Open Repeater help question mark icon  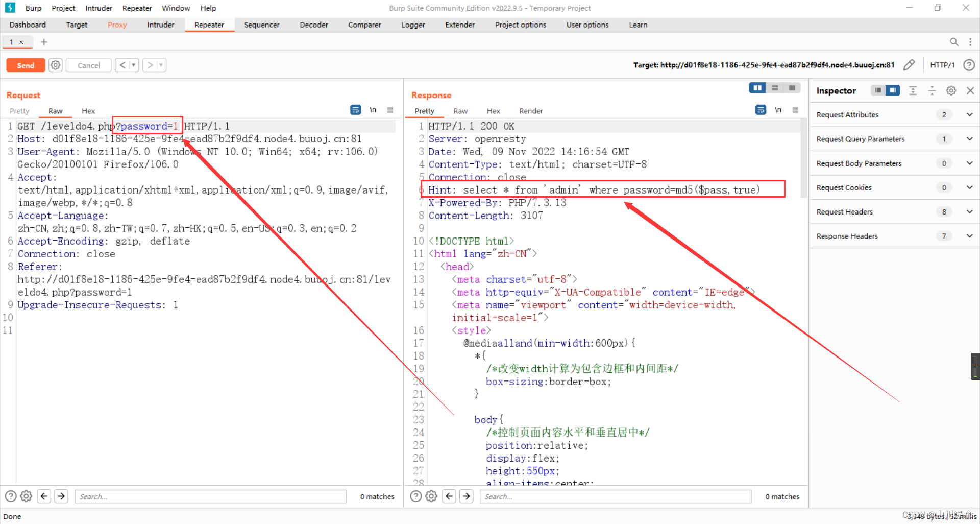pos(969,65)
